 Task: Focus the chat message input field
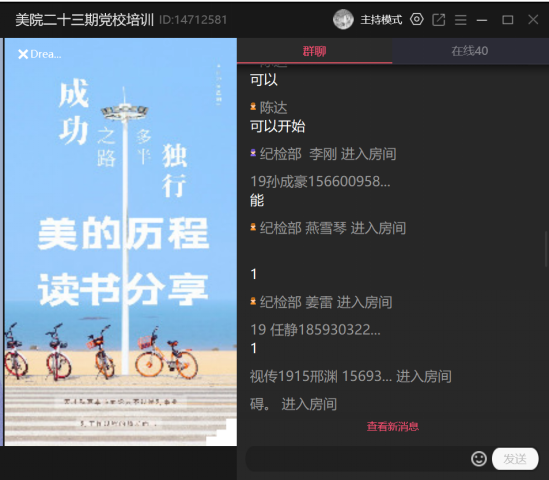[357, 459]
